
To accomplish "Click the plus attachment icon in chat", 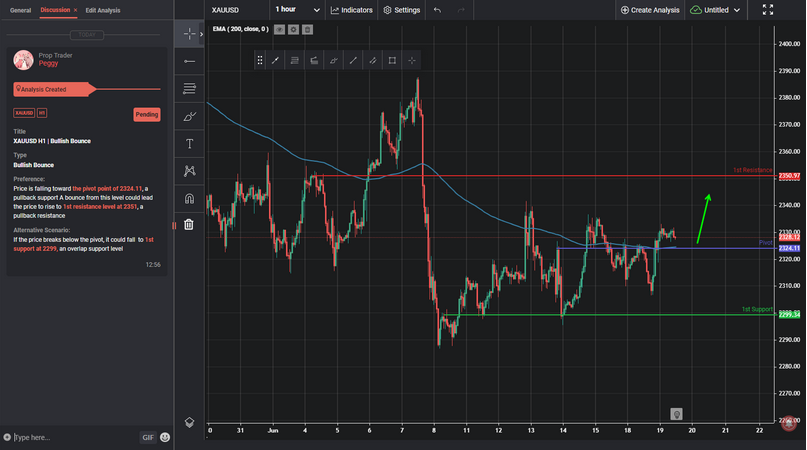I will [x=7, y=437].
